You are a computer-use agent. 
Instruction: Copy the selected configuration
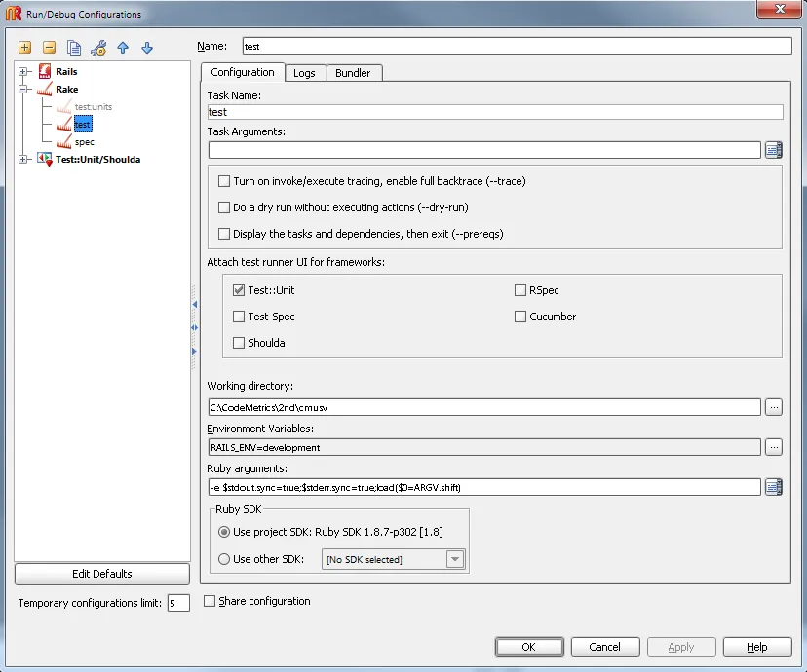click(x=74, y=48)
